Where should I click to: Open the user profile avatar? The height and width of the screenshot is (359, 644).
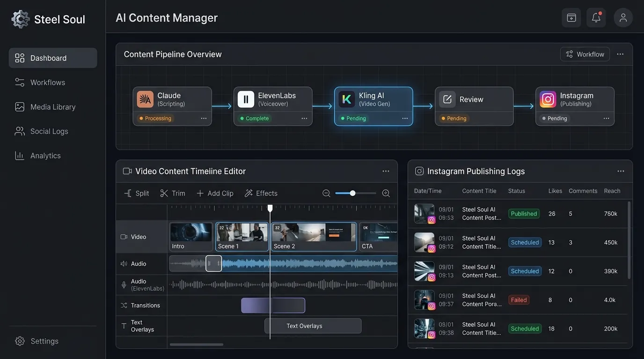(623, 18)
